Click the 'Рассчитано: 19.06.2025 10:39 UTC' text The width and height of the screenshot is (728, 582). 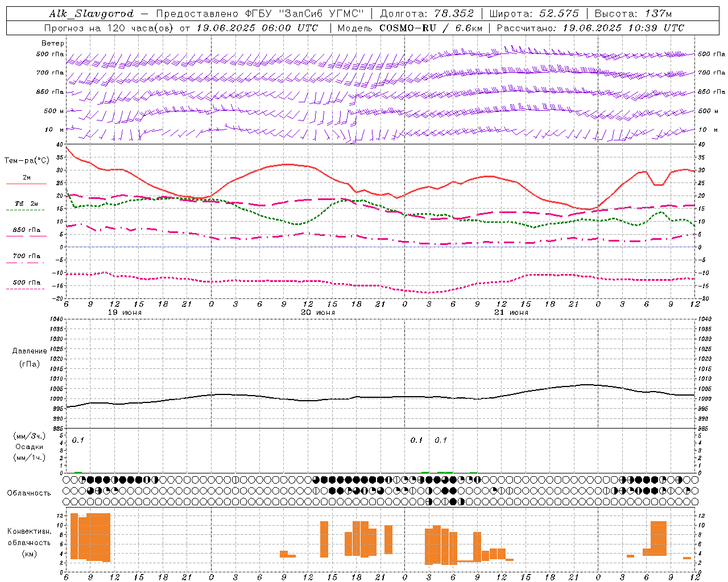590,28
